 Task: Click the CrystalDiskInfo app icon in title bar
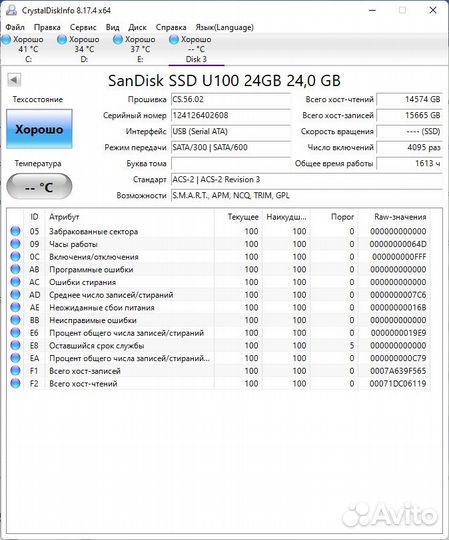point(11,10)
